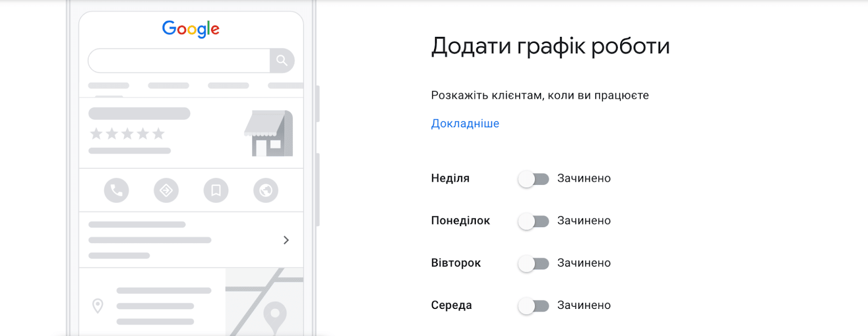Screen dimensions: 868x336
Task: Enable the Понеділок hours toggle
Action: 534,221
